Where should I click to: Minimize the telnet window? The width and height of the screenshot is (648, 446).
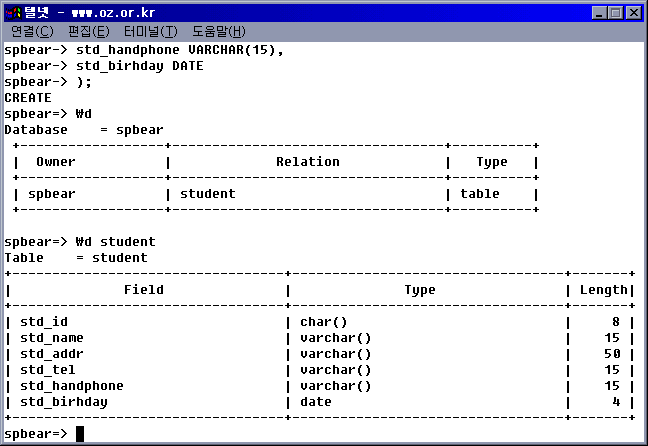pyautogui.click(x=599, y=13)
